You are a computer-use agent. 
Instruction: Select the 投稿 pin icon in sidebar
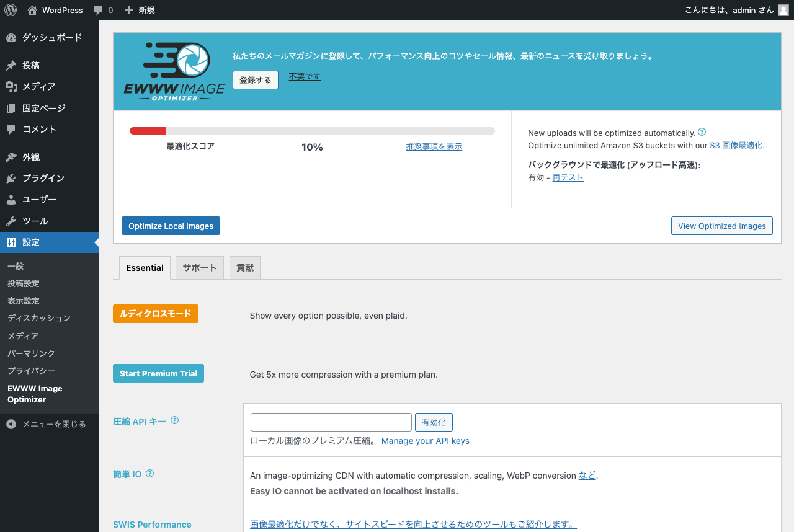click(11, 66)
